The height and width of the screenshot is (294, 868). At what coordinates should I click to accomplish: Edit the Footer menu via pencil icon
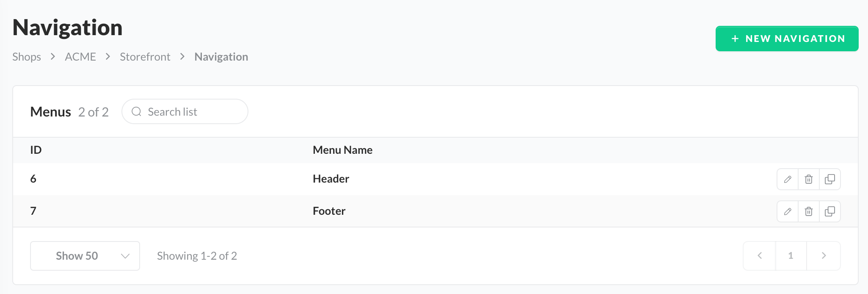788,211
